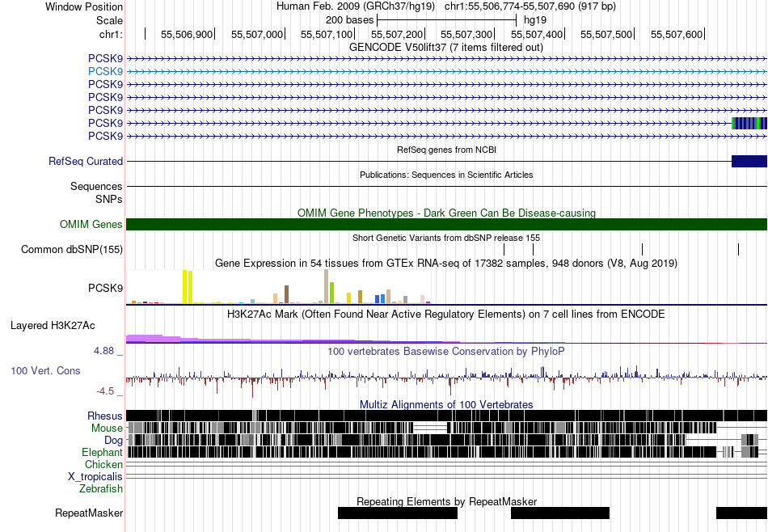Click the chr1: ruler label
The height and width of the screenshot is (532, 768).
pos(111,34)
